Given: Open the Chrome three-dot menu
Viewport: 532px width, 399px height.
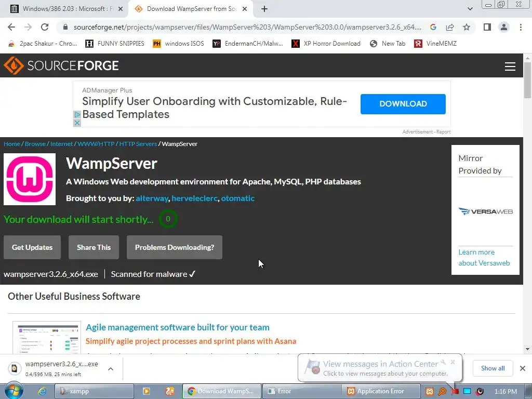Looking at the screenshot, I should click(521, 27).
